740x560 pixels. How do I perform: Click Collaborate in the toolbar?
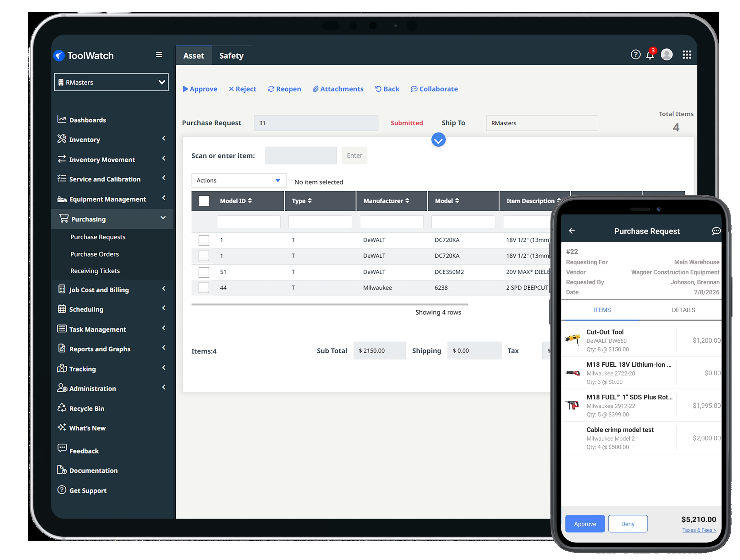434,89
